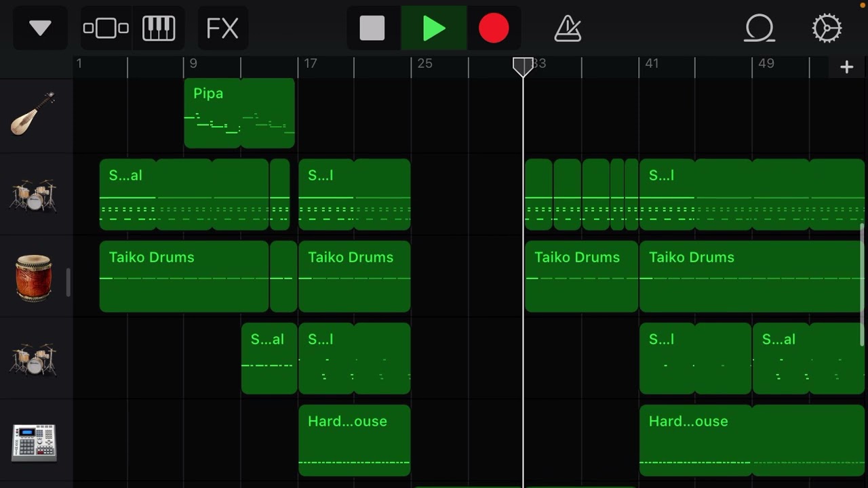Select the S...al region above Hard...ouse before bar 17
The height and width of the screenshot is (488, 868).
click(269, 359)
